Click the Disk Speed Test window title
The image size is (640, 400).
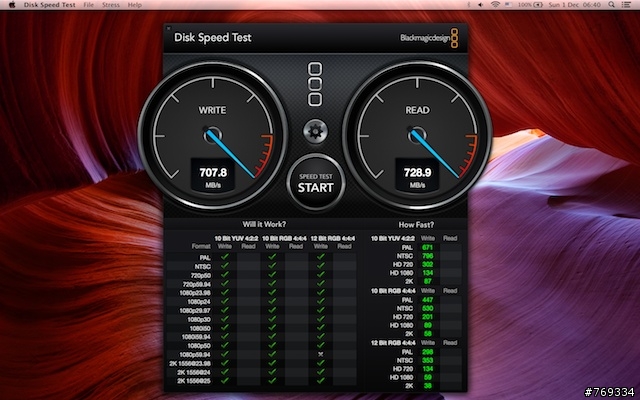(x=213, y=38)
